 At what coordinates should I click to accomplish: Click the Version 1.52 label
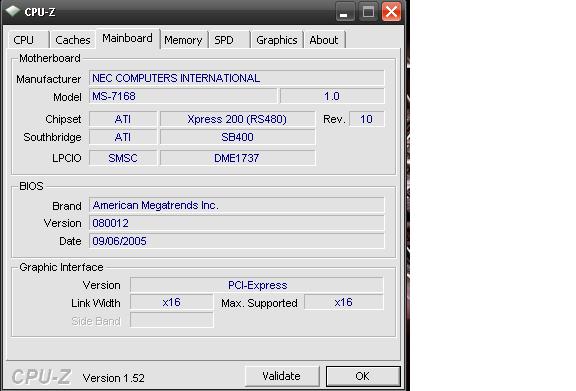coord(114,378)
